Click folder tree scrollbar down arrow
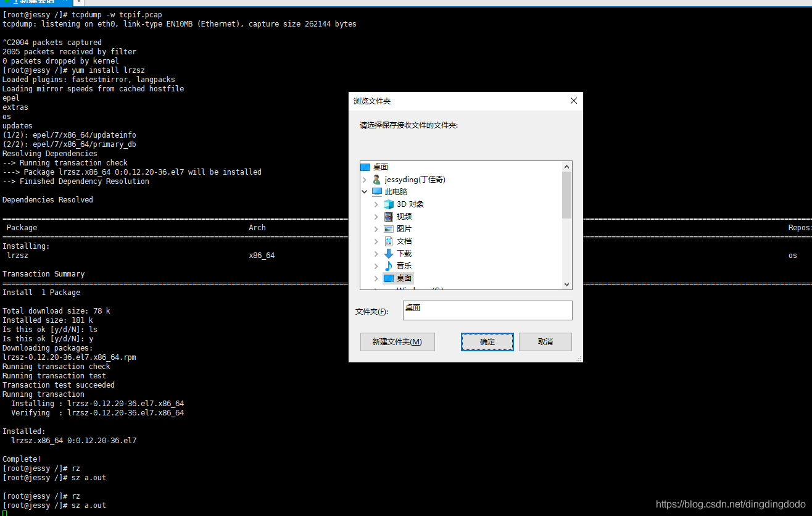The image size is (812, 516). point(567,284)
